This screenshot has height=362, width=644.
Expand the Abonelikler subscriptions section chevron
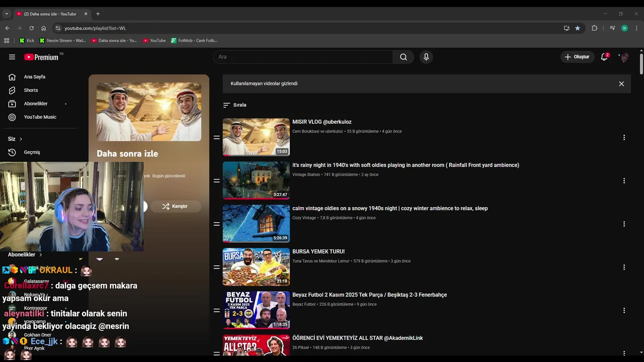pyautogui.click(x=40, y=255)
